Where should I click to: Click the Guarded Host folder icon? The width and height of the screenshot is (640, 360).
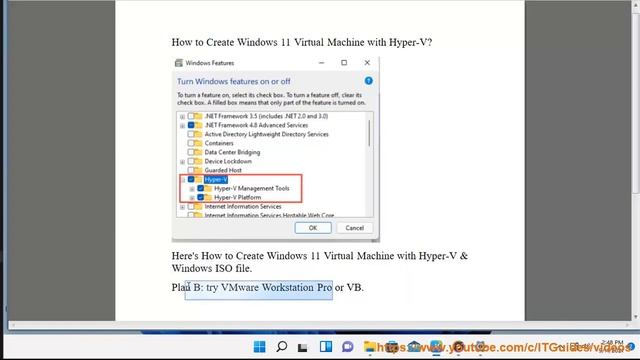pos(198,170)
